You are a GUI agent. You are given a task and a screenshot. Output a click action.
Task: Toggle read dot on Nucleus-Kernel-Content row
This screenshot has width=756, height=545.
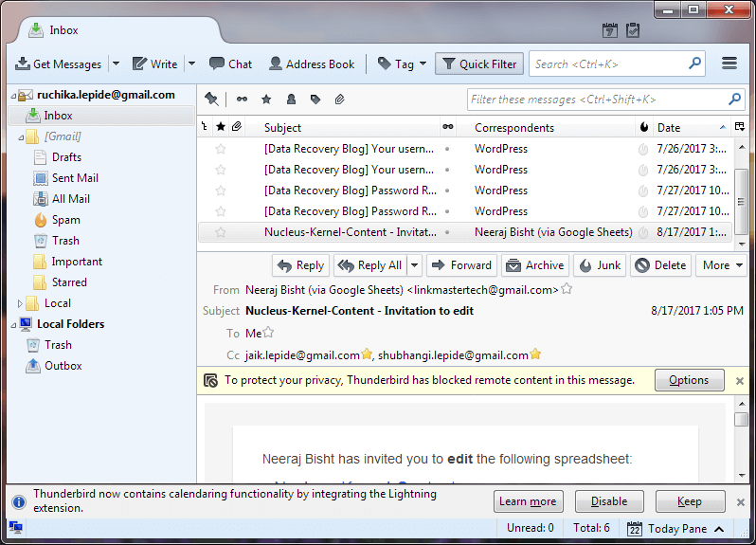click(x=447, y=232)
